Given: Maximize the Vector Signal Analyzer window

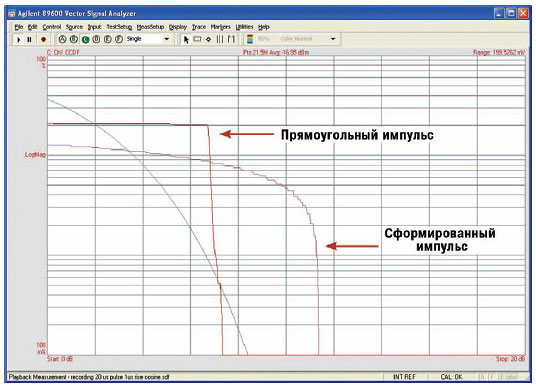Looking at the screenshot, I should pyautogui.click(x=511, y=13).
